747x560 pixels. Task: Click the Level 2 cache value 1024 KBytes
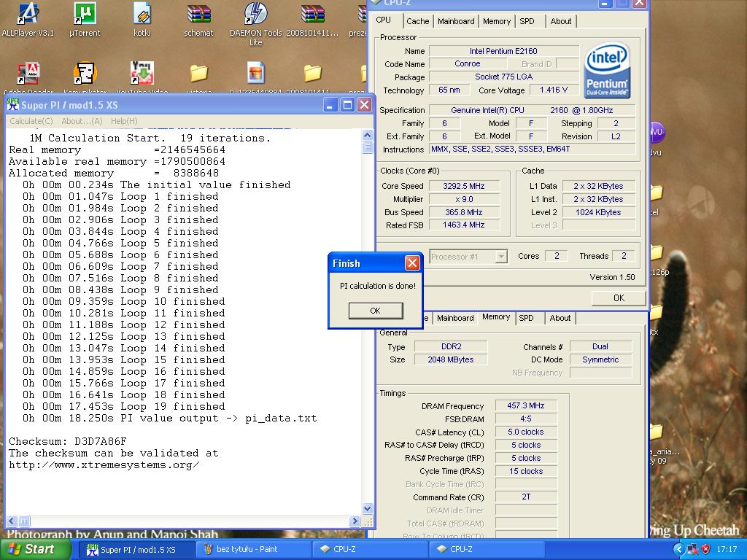coord(598,212)
